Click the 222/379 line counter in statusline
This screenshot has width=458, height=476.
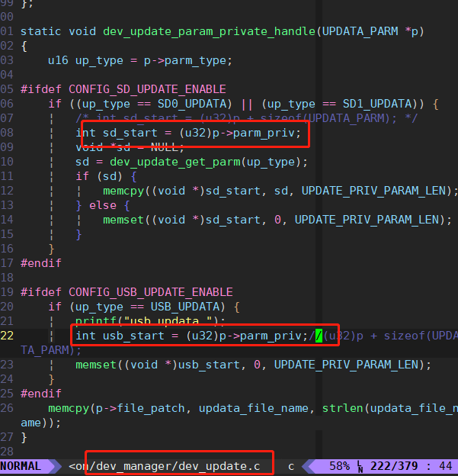tap(394, 466)
